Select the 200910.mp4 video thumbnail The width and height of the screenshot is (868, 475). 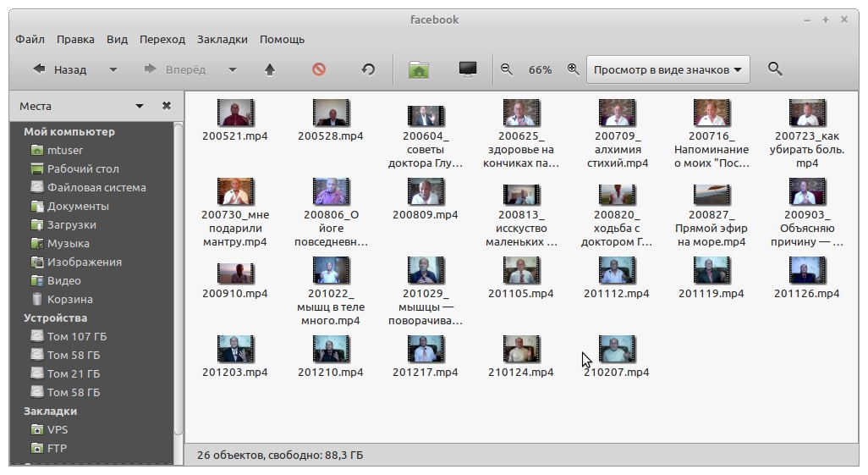click(x=235, y=273)
